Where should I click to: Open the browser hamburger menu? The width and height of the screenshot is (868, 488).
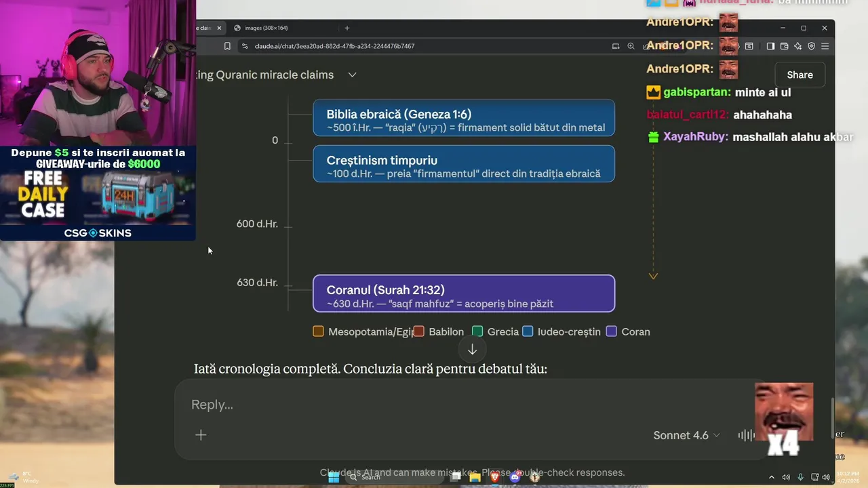coord(825,46)
